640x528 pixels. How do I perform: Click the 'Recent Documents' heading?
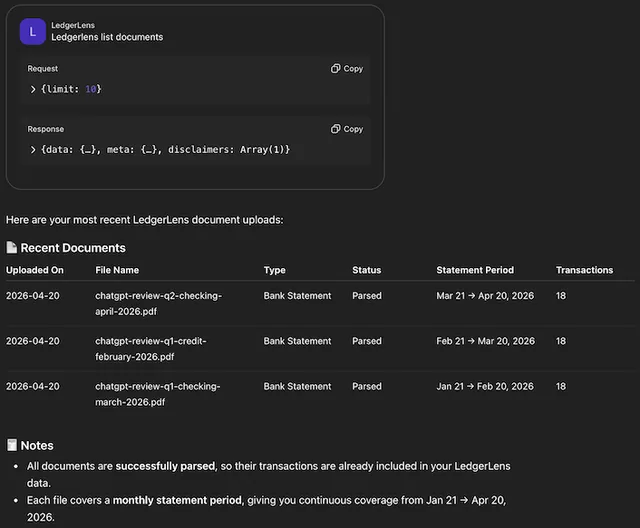pos(73,248)
